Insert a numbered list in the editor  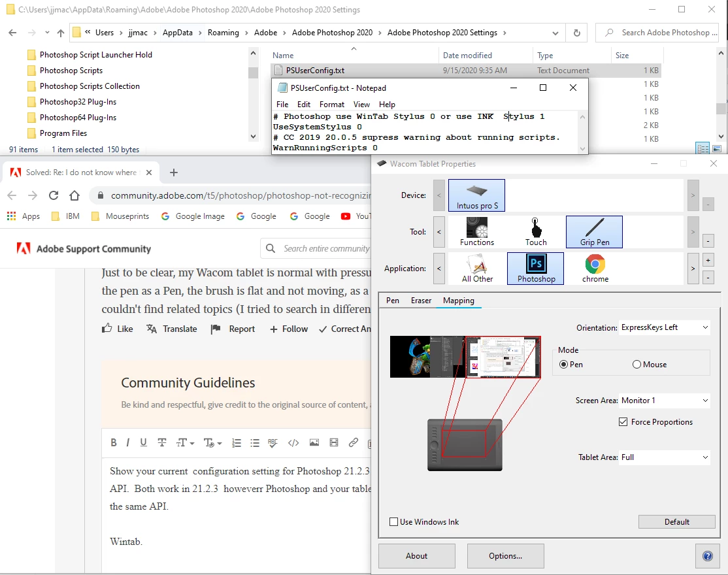coord(237,443)
